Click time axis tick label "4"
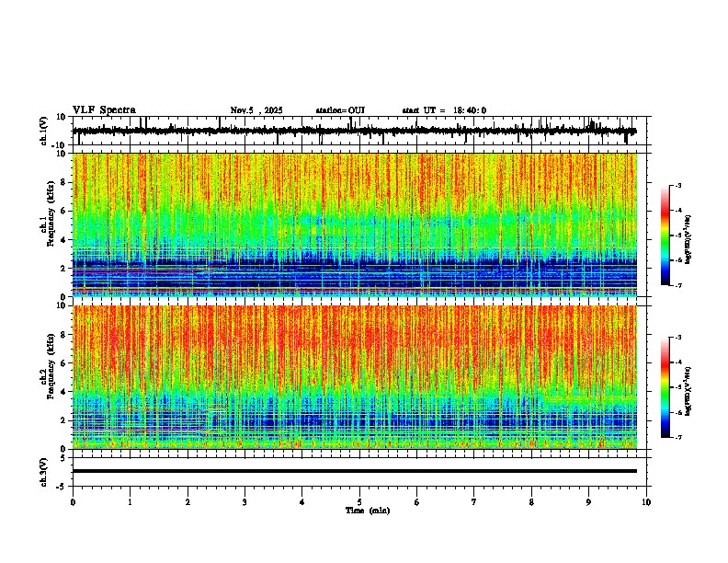The image size is (728, 563). click(302, 502)
